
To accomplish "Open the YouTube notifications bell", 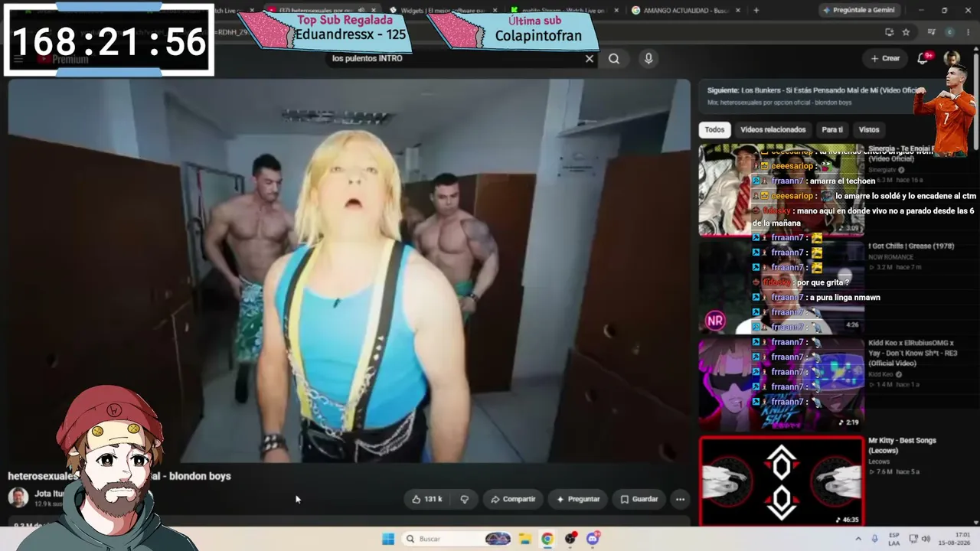I will [923, 58].
